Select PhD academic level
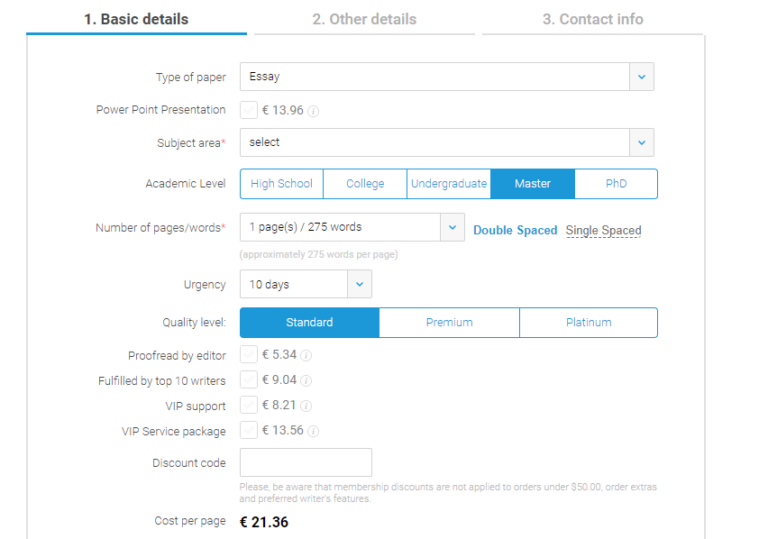768x539 pixels. [x=616, y=184]
